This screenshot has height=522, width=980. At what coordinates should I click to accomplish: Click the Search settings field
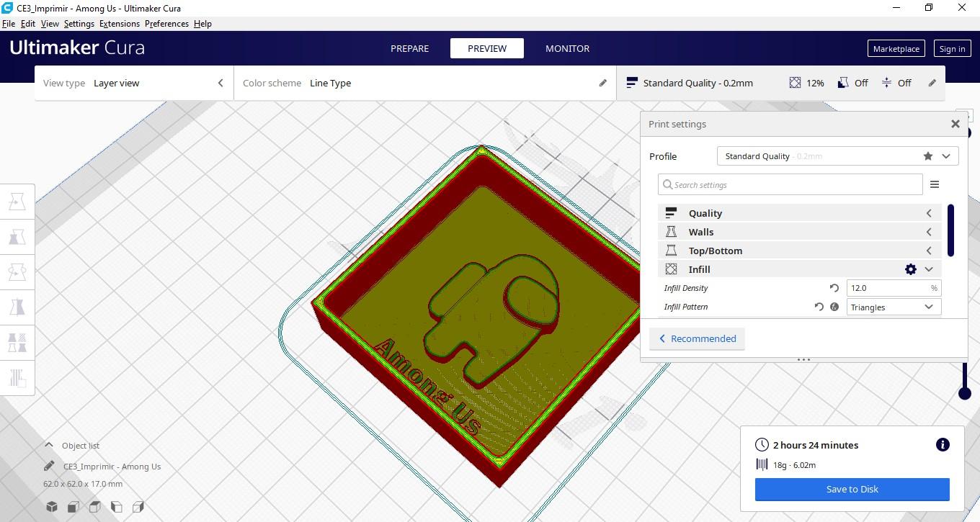tap(790, 184)
